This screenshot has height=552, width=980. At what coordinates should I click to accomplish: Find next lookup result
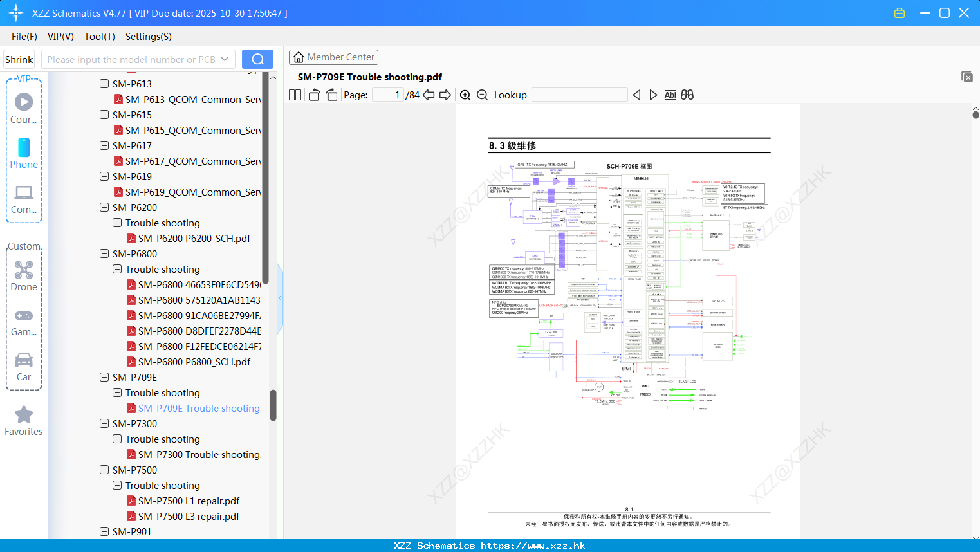point(653,95)
